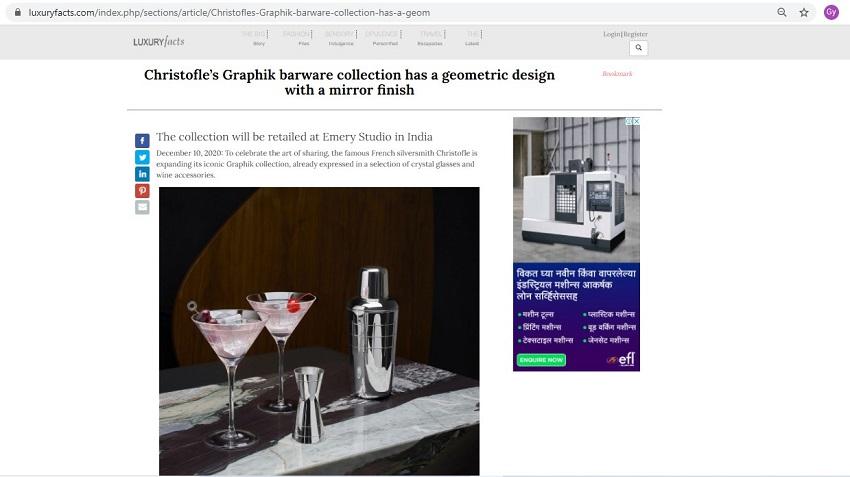Screen dimensions: 850x477
Task: Click subtitle 'The collection will be retailed at Emery Studio'
Action: (x=294, y=137)
